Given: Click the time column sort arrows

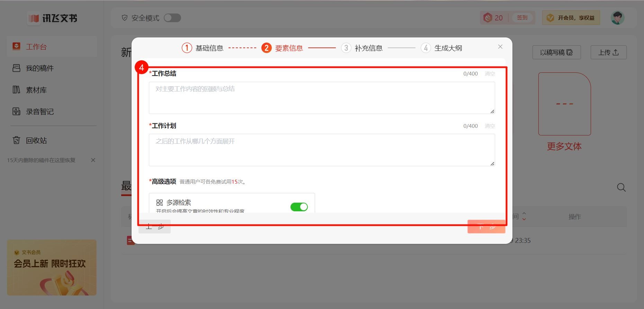Looking at the screenshot, I should click(524, 216).
